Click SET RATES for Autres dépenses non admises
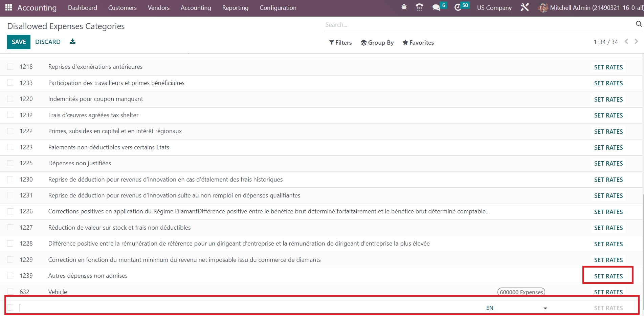This screenshot has height=316, width=644. tap(608, 276)
